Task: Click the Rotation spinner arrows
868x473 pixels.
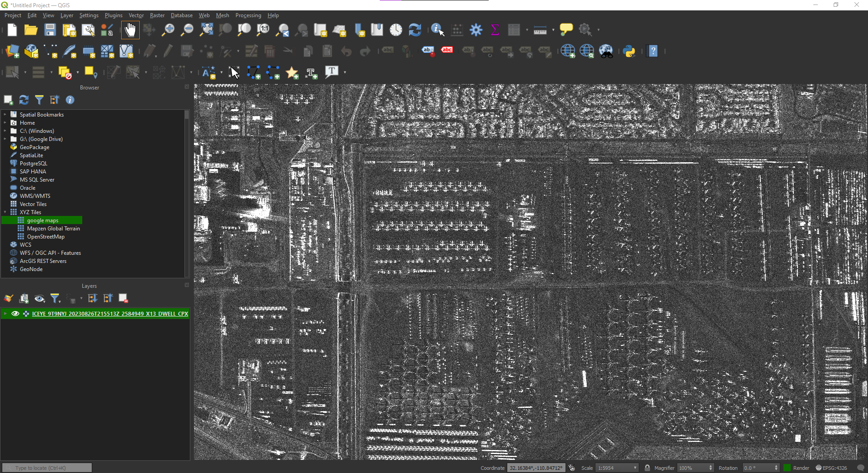Action: [776, 468]
